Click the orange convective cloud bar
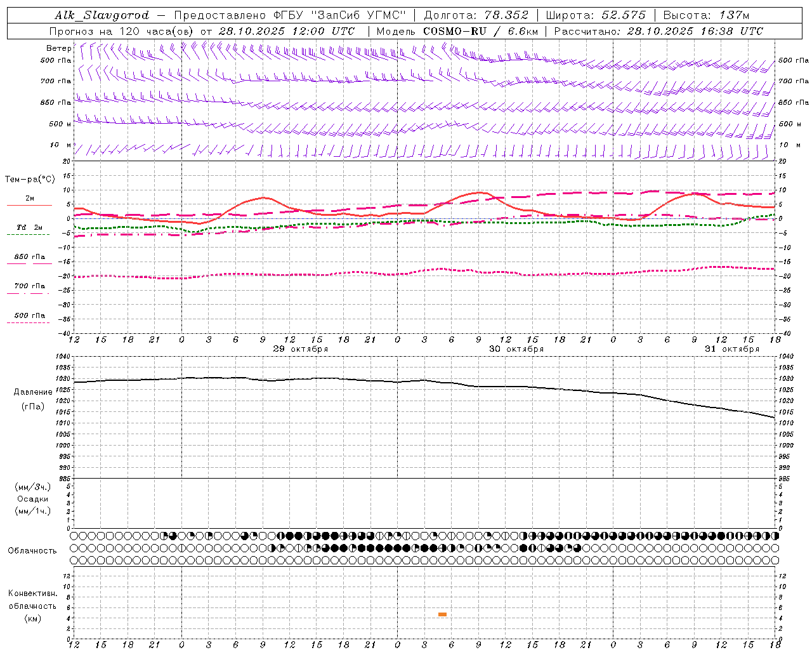Viewport: 812px width, 650px height. pos(442,614)
